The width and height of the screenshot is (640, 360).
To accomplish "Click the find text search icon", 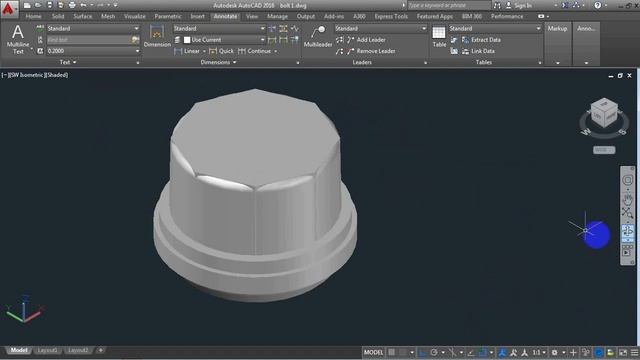I will point(135,40).
